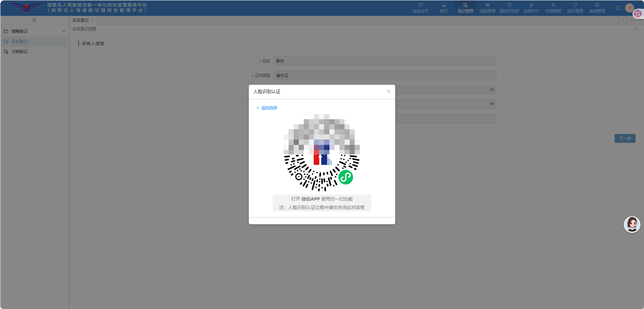644x309 pixels.
Task: Close the 人脸识别认证 dialog
Action: 388,92
